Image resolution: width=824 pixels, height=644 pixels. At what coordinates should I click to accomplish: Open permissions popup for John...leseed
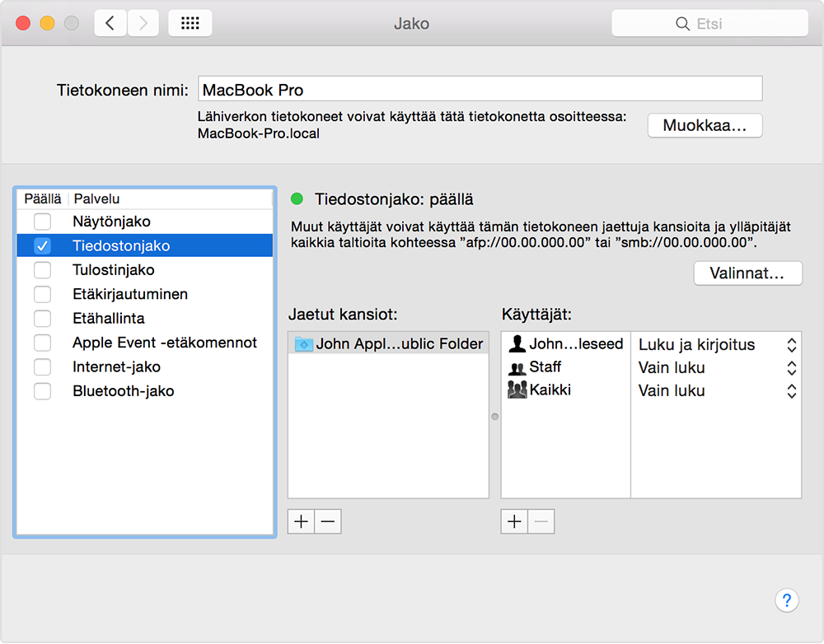point(791,344)
